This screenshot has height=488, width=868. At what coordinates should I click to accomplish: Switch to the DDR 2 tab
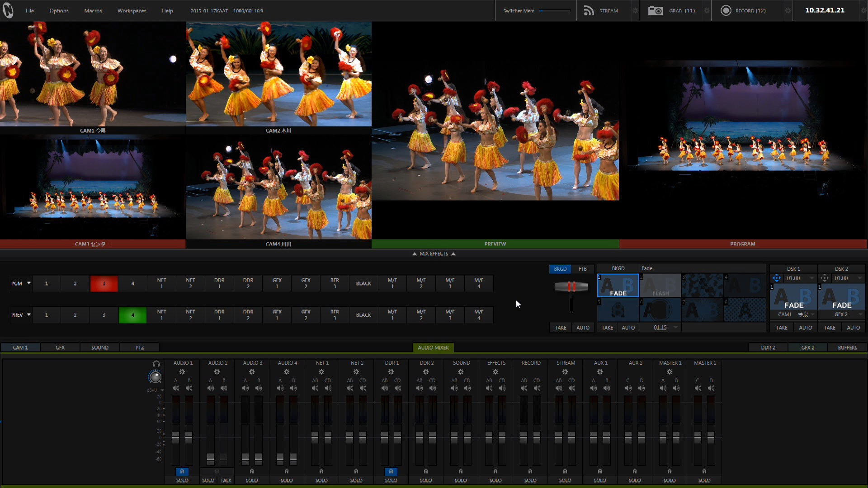pos(768,347)
